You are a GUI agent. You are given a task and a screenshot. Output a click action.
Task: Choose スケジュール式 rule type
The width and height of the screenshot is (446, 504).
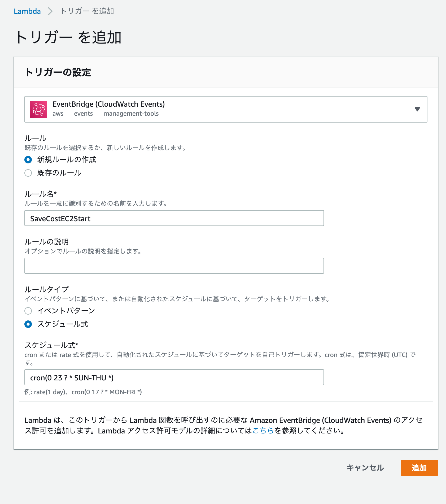pos(28,324)
